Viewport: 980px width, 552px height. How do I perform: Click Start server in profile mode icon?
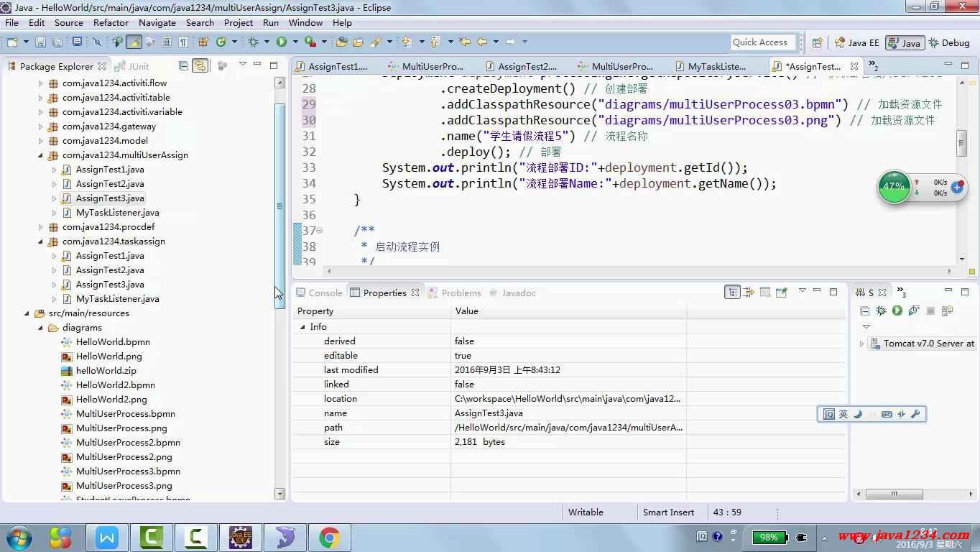pos(914,310)
